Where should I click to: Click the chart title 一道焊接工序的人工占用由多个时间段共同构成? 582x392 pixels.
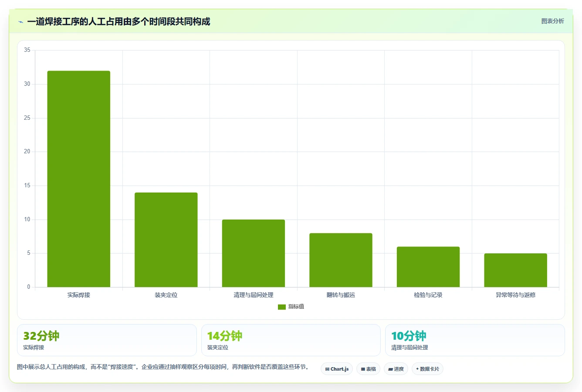(118, 21)
